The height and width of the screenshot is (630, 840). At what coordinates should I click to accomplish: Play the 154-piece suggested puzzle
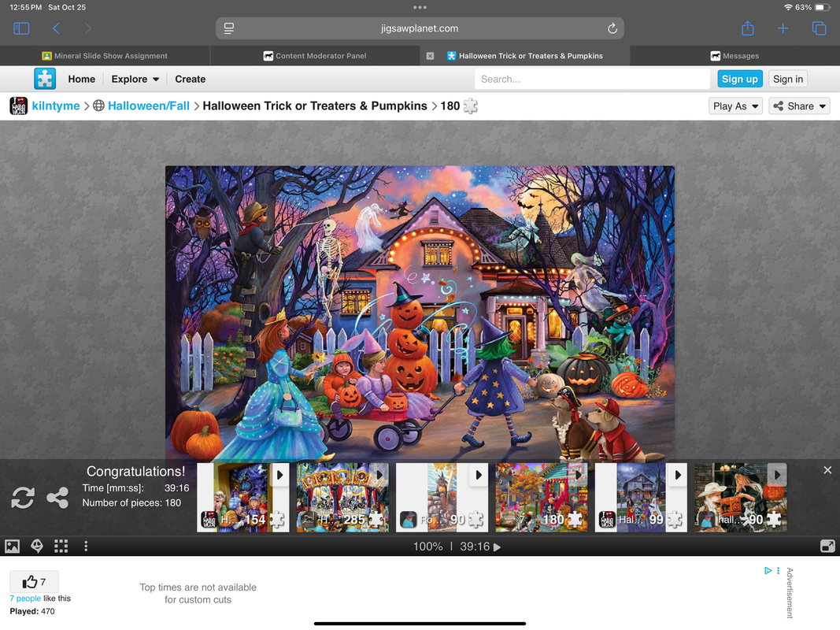click(x=243, y=497)
